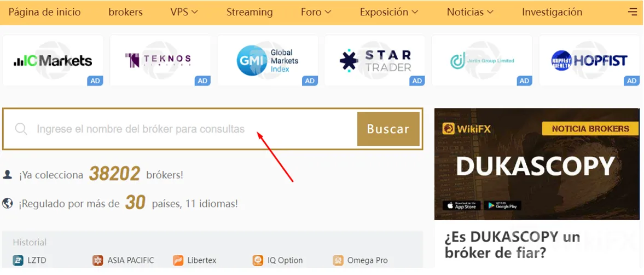Open the GMI Global Markets Index ad
Image resolution: width=644 pixels, height=275 pixels.
click(268, 60)
